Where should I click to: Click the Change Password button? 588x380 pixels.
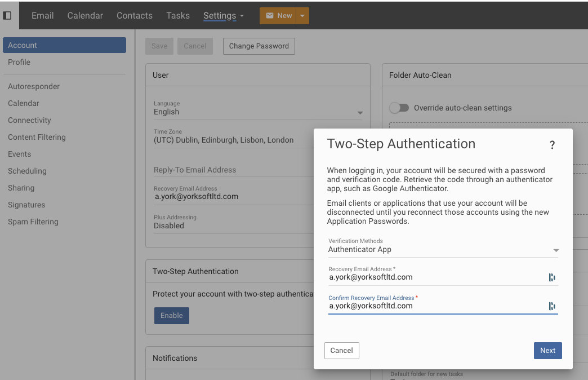259,46
